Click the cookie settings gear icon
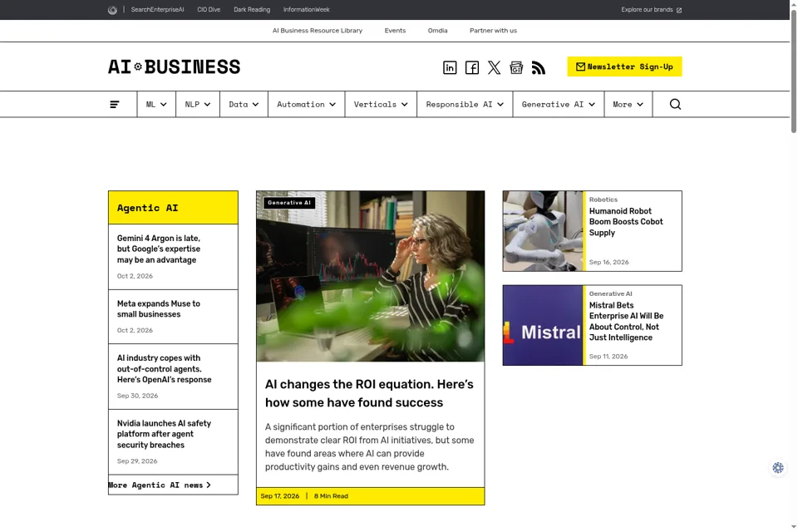The width and height of the screenshot is (798, 532). 778,467
